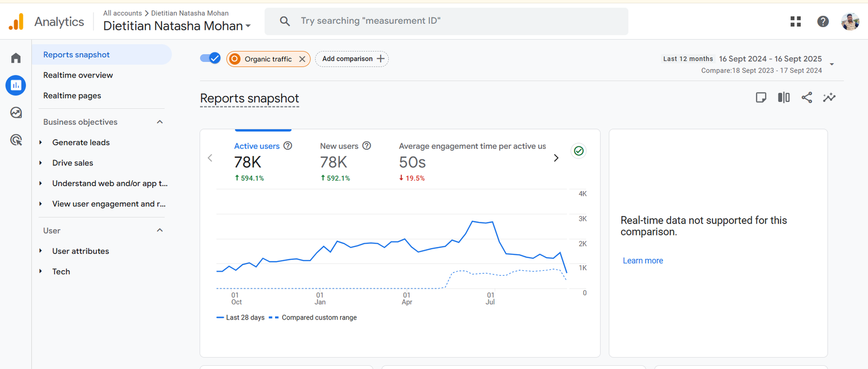The width and height of the screenshot is (868, 369).
Task: Click the search field at top
Action: (x=446, y=21)
